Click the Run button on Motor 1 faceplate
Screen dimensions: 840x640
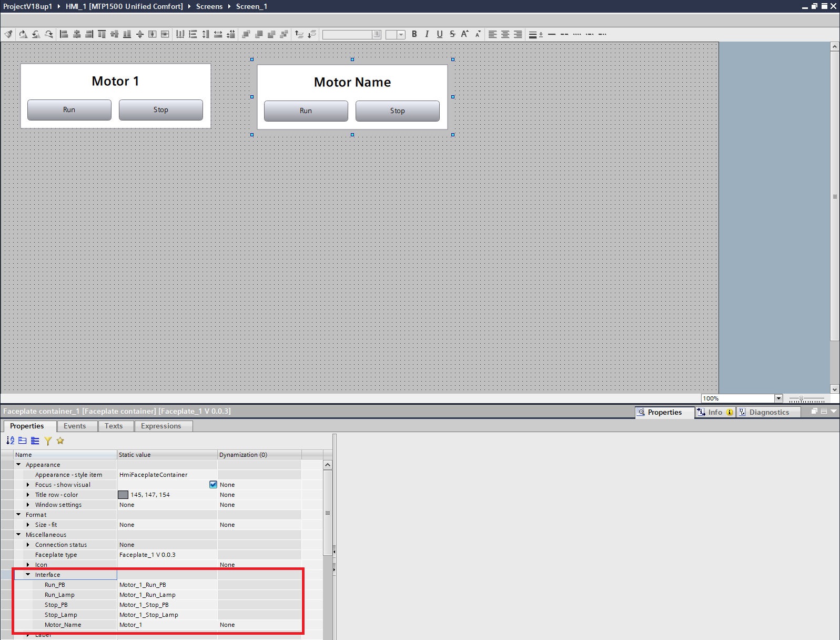[69, 110]
